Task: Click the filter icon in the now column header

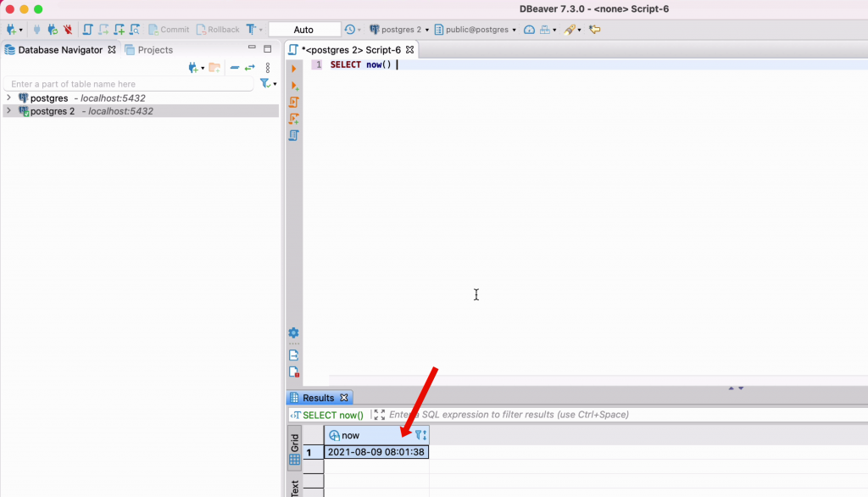Action: coord(419,435)
